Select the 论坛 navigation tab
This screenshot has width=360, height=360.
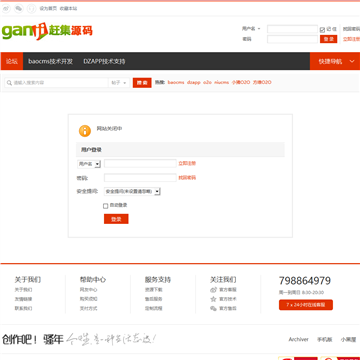point(12,61)
